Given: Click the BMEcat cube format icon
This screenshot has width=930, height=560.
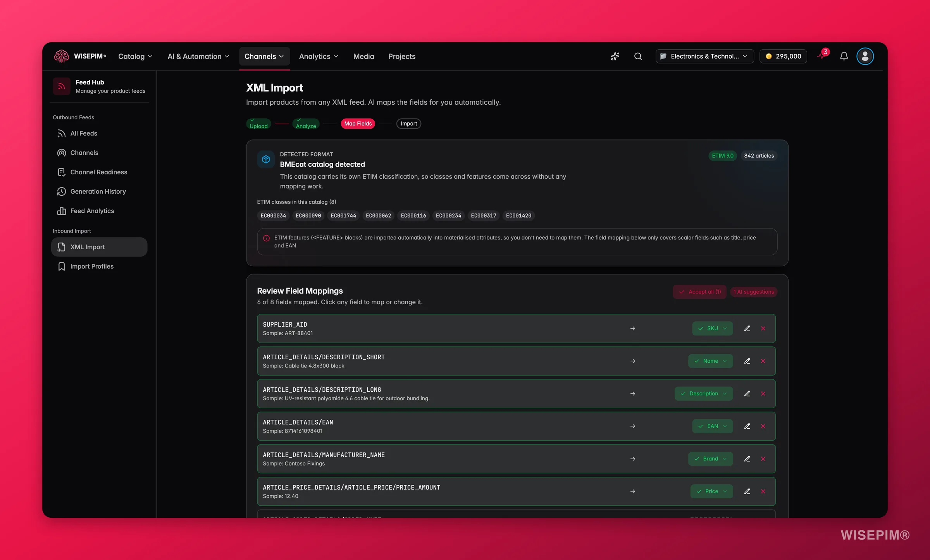Looking at the screenshot, I should click(266, 159).
